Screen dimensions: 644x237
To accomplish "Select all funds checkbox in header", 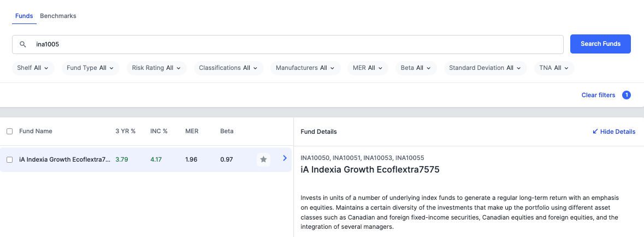I will (x=9, y=132).
